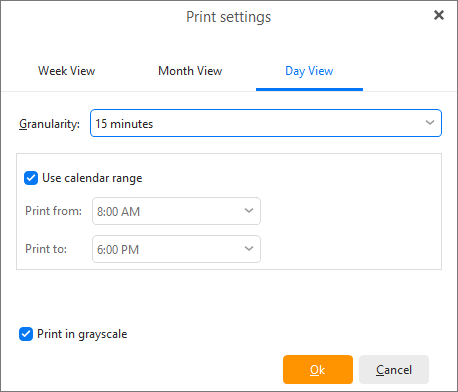The width and height of the screenshot is (458, 392).
Task: Click the Granularity dropdown chevron arrow
Action: [430, 123]
